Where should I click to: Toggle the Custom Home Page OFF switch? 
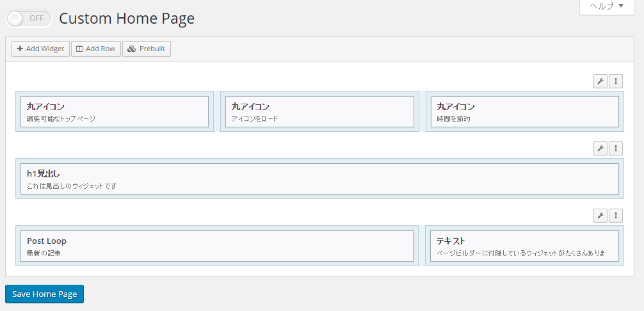(29, 19)
